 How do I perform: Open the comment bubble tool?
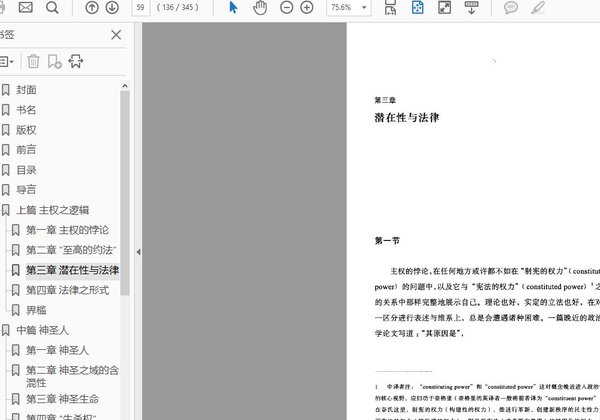click(x=511, y=8)
